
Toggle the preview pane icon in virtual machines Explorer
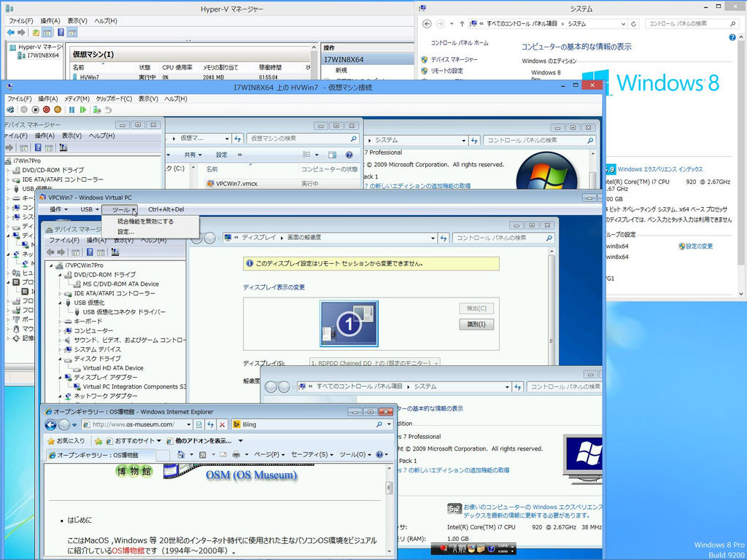click(333, 155)
